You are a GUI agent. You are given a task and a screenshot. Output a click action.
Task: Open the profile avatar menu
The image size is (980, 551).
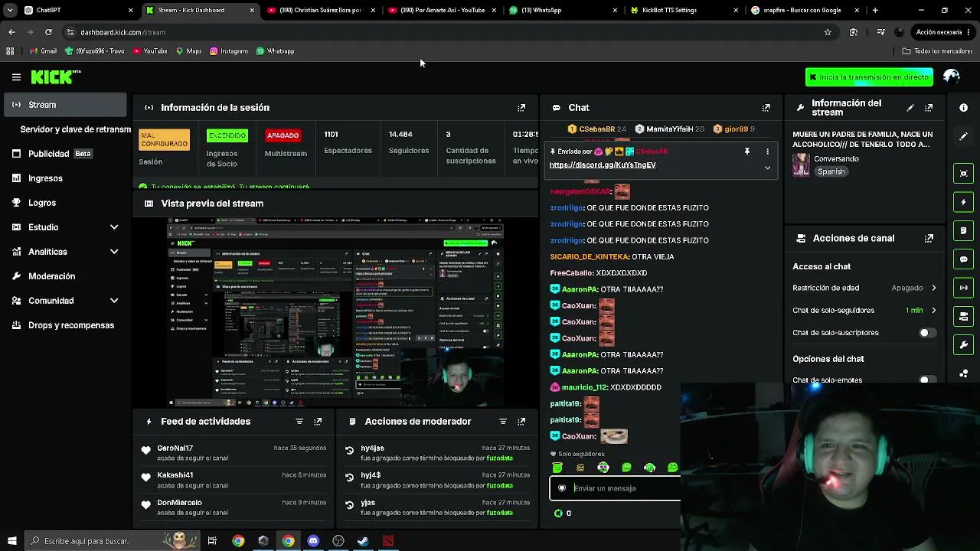tap(952, 77)
